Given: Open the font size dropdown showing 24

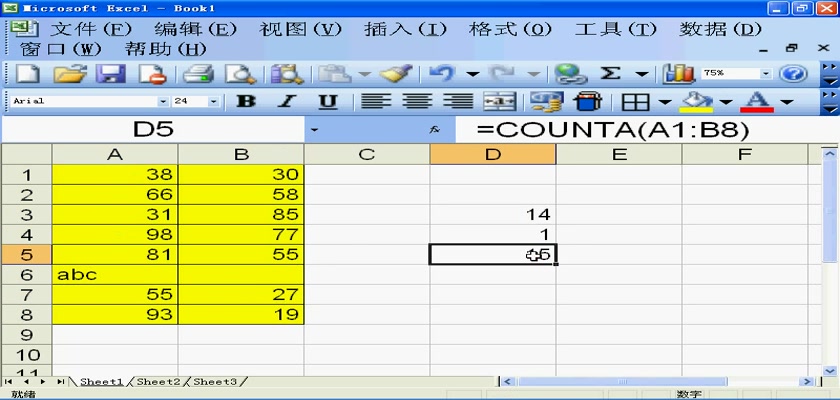Looking at the screenshot, I should tap(213, 102).
